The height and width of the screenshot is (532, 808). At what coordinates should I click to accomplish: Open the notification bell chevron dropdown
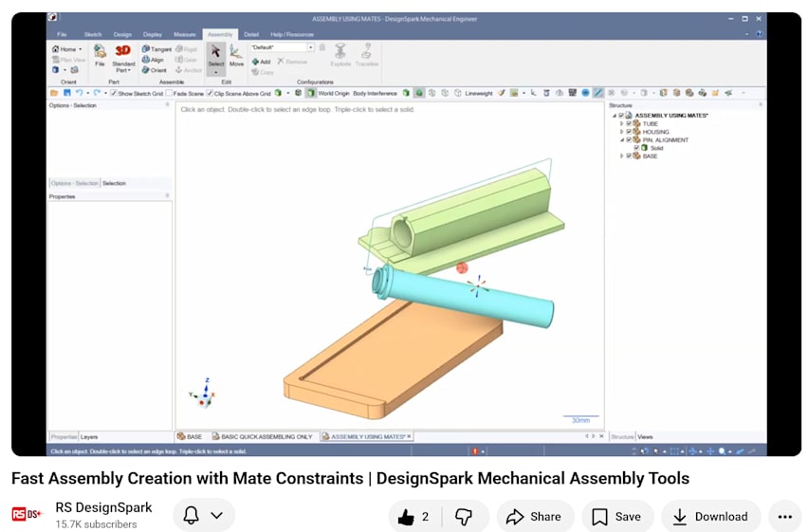click(x=217, y=515)
